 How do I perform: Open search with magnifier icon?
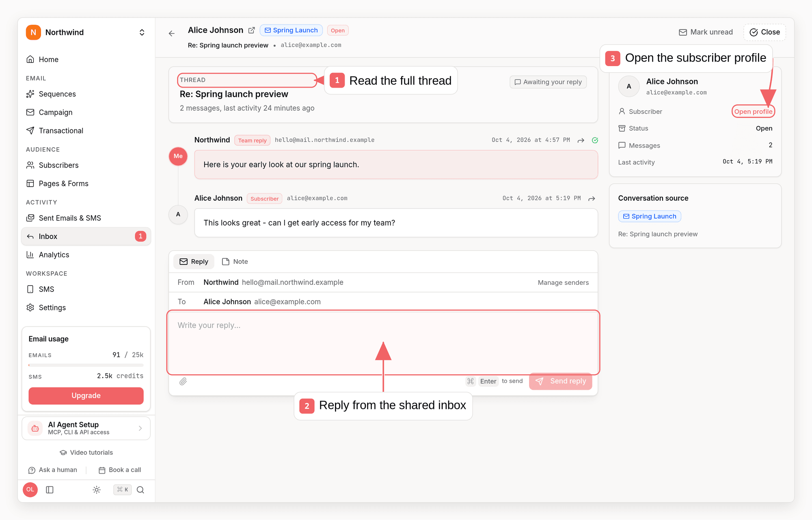coord(140,490)
